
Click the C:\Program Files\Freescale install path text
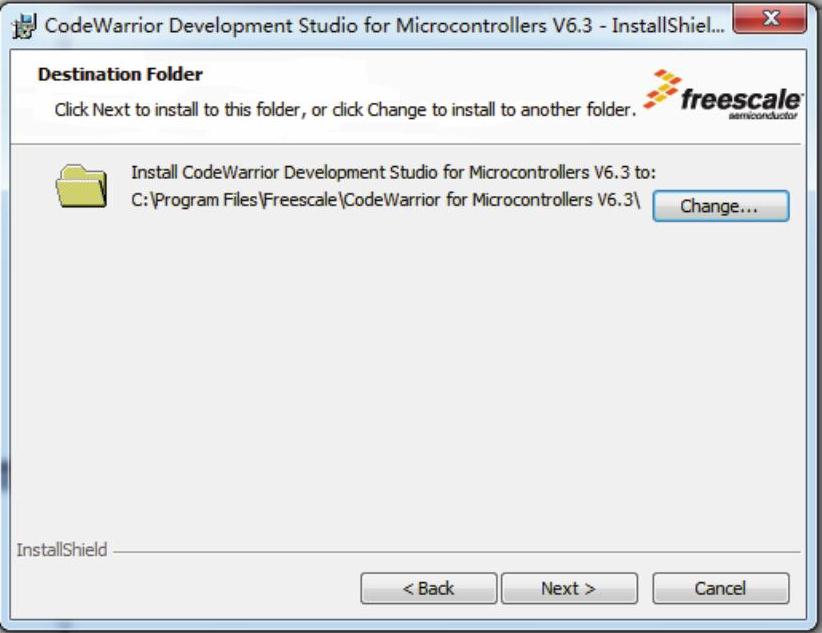pyautogui.click(x=385, y=200)
